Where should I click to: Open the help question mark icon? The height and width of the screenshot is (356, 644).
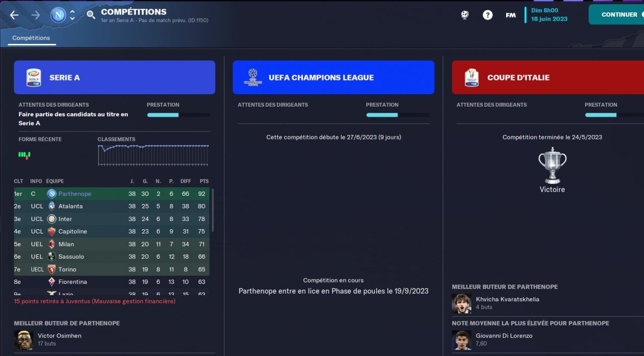488,15
